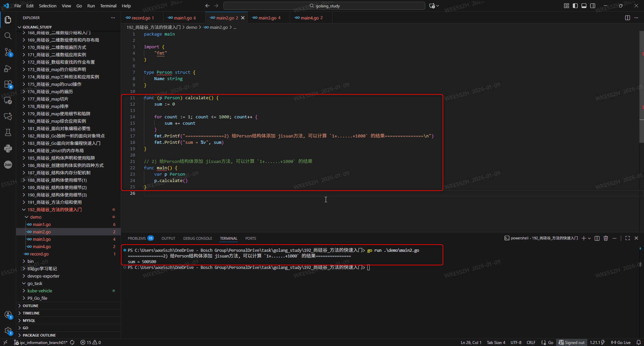Kill the terminal with trash icon
644x346 pixels.
[x=606, y=238]
